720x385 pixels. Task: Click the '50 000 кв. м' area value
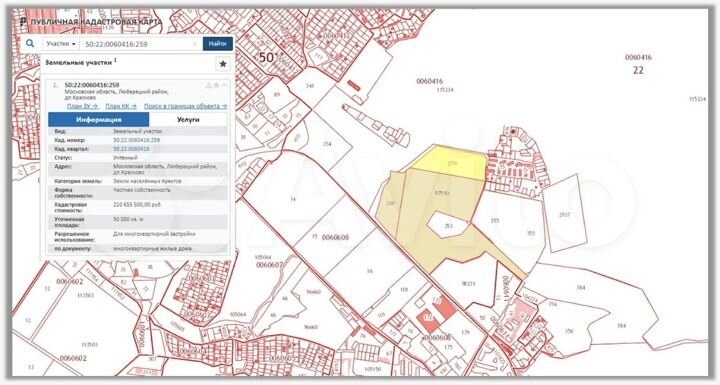pos(128,220)
